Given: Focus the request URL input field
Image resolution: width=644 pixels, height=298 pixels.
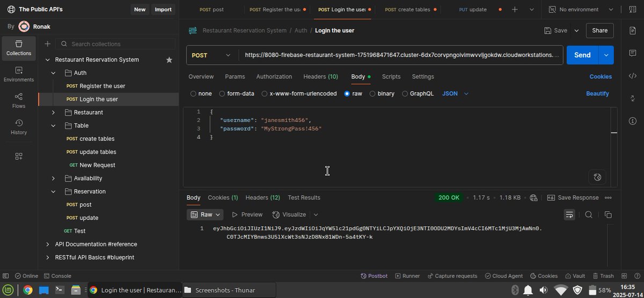Looking at the screenshot, I should (x=401, y=55).
